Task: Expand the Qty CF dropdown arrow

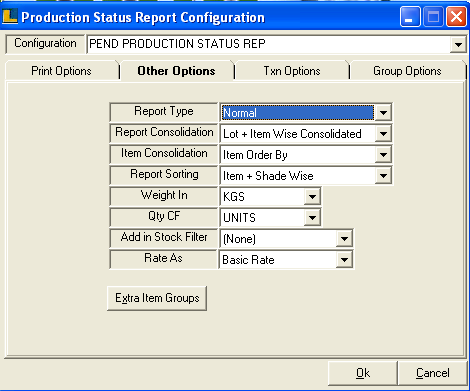Action: pos(312,218)
